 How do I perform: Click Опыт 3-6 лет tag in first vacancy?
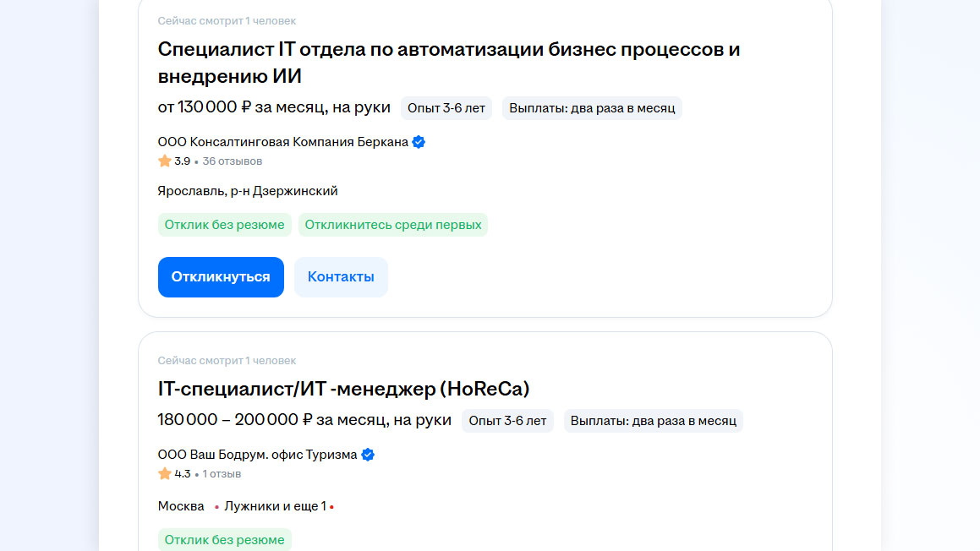[x=446, y=108]
